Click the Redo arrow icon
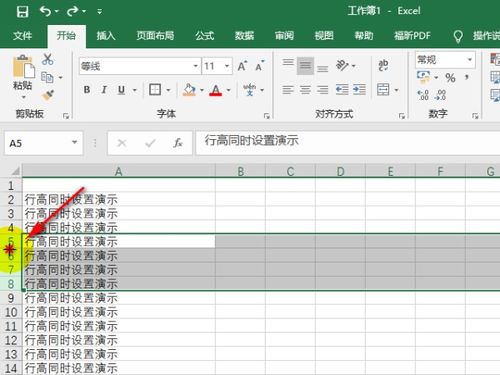 pyautogui.click(x=72, y=11)
